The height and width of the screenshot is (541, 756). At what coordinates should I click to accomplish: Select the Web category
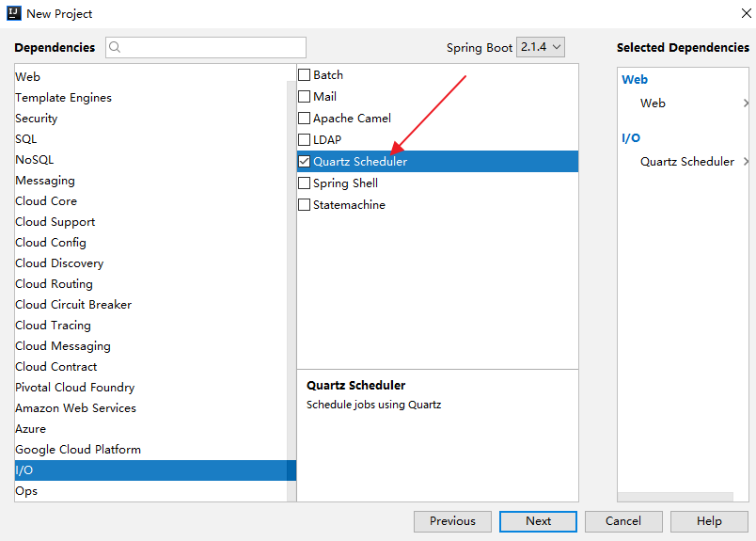tap(150, 77)
